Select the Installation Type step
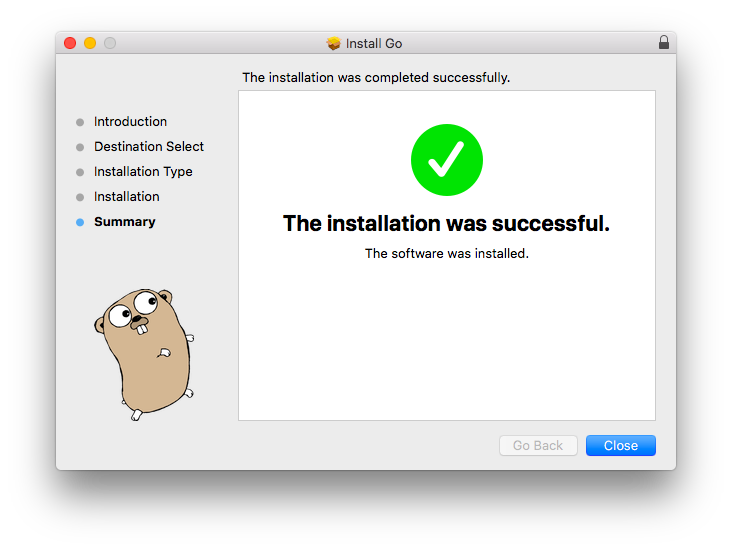Screen dimensions: 732x550 [x=143, y=172]
